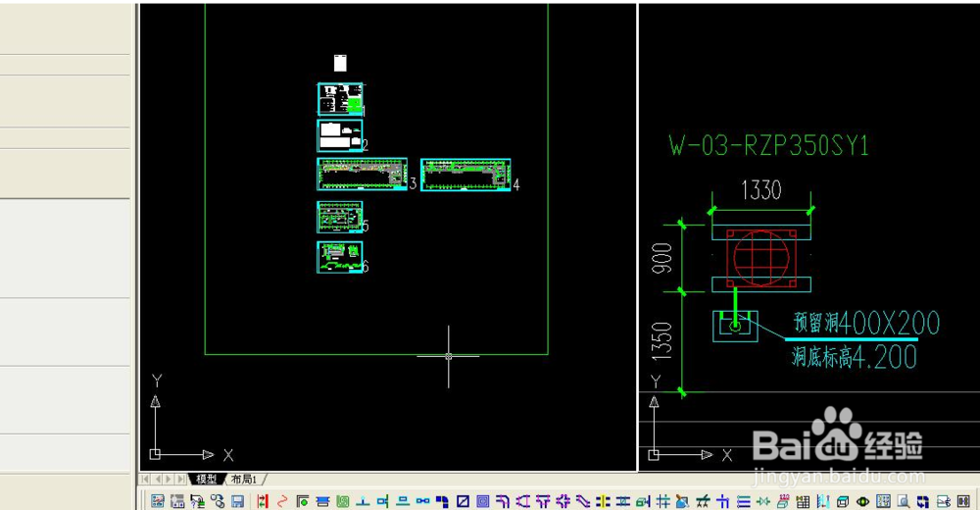The height and width of the screenshot is (510, 980).
Task: Select the small white rectangle above sheet 1
Action: pos(340,63)
